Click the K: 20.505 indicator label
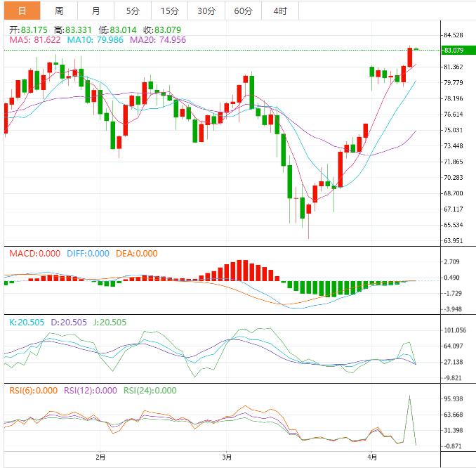Image resolution: width=476 pixels, height=468 pixels. 27,322
